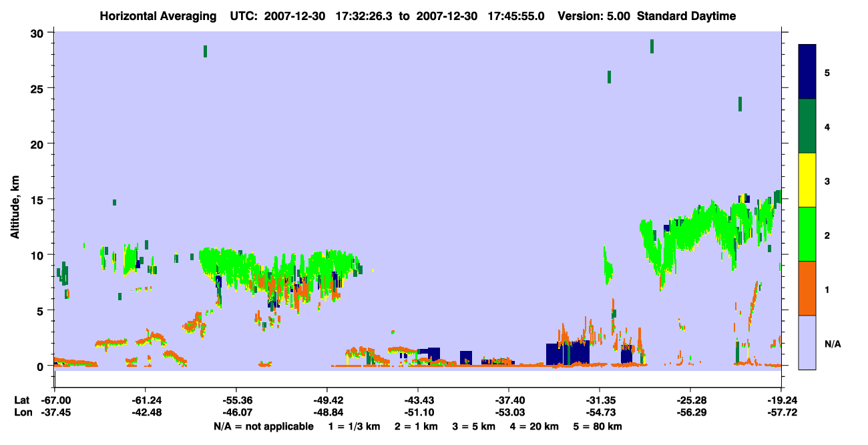The image size is (868, 445).
Task: Click 'Version: 5.00' text in header
Action: [x=595, y=16]
